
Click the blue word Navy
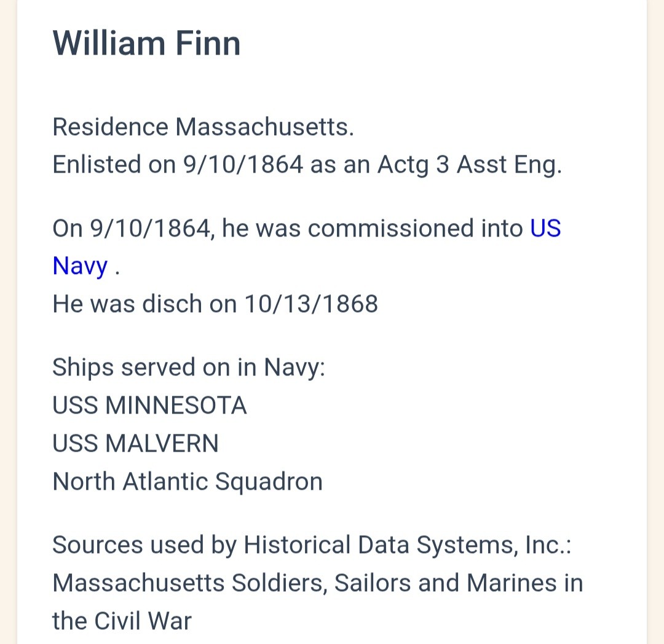(80, 266)
